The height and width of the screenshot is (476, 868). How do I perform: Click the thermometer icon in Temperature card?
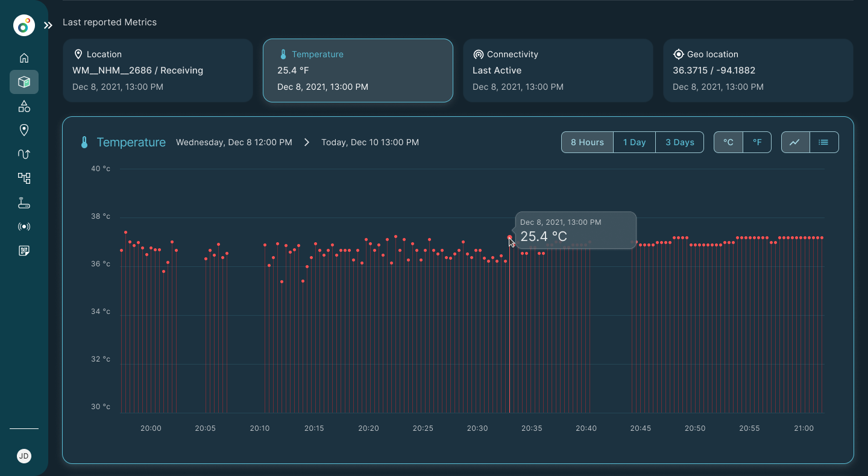pos(283,54)
